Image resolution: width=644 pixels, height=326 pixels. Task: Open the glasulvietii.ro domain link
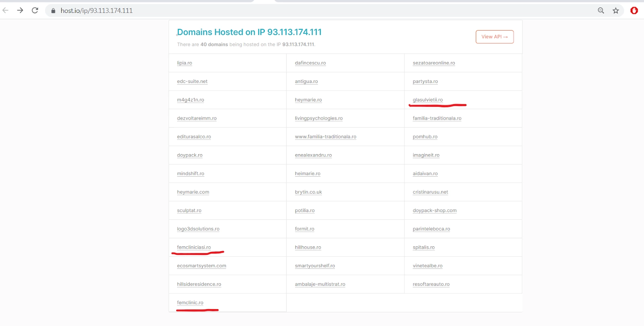pos(427,100)
